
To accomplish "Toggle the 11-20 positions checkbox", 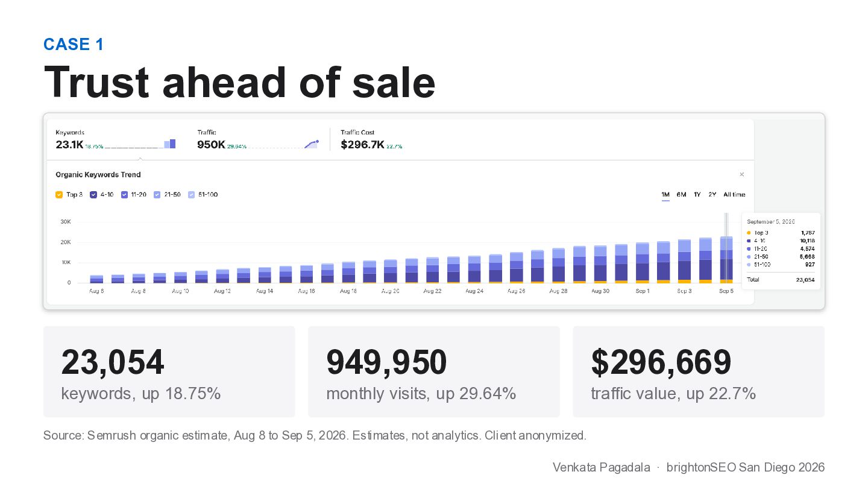I will 125,195.
